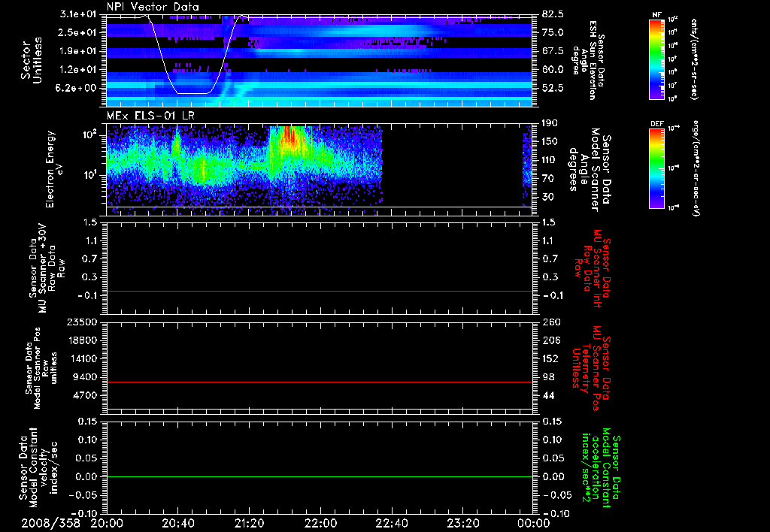Click the "Electron Energy eV" axis label
Viewport: 770px width, 532px height.
pyautogui.click(x=54, y=169)
